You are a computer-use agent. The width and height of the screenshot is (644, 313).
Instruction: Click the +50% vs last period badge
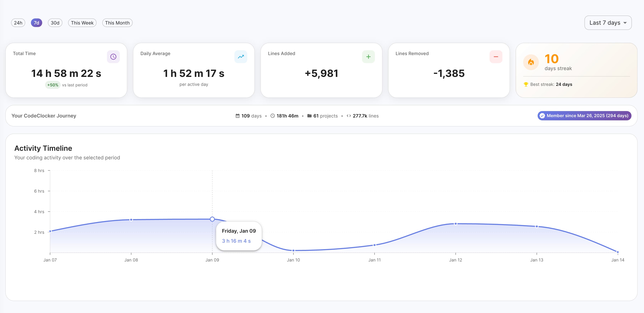(x=53, y=85)
